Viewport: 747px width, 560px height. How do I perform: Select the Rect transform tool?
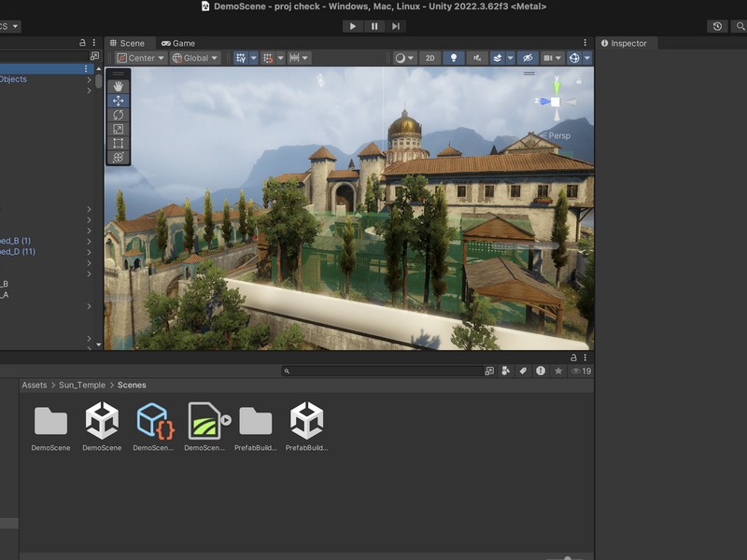point(117,142)
